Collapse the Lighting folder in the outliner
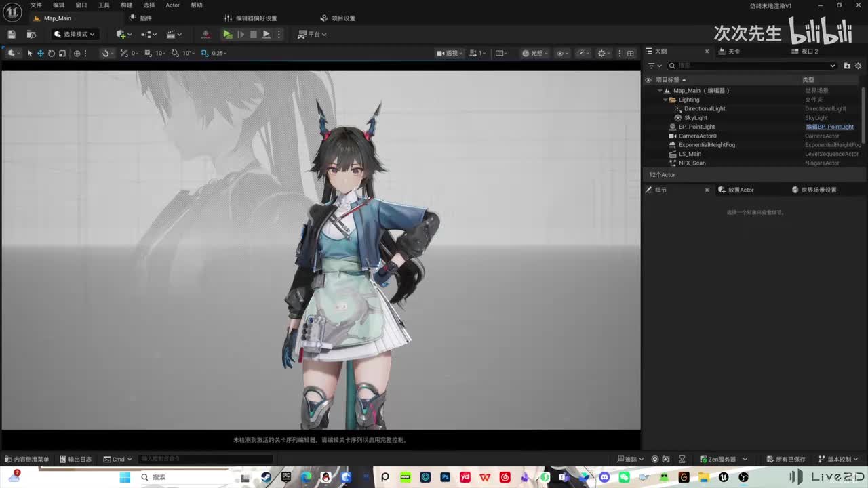This screenshot has width=868, height=488. [x=665, y=100]
